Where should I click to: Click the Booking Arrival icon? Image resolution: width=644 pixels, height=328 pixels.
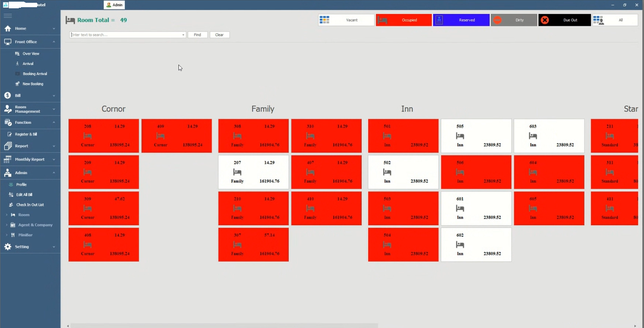[x=18, y=74]
